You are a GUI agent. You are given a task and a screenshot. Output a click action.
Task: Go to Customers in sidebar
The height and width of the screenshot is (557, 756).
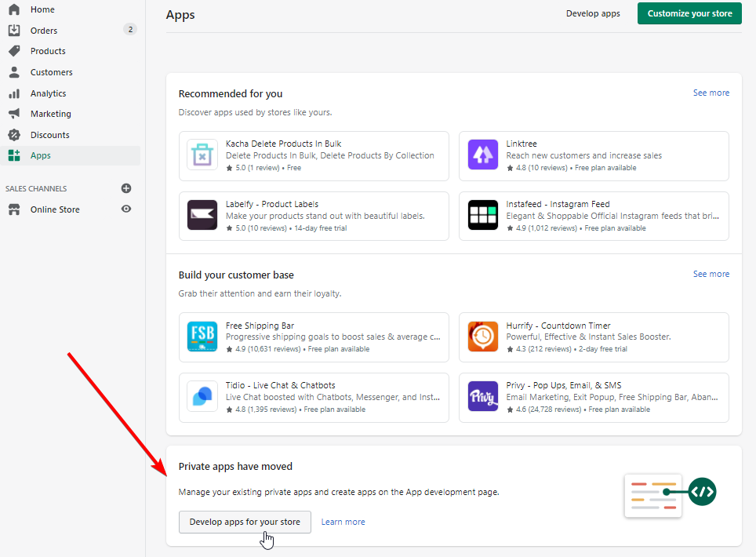(x=52, y=72)
